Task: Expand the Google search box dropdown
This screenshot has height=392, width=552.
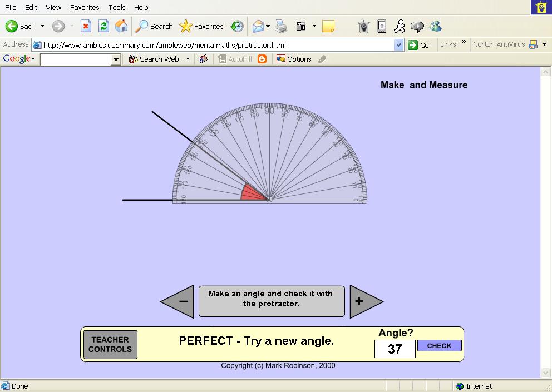Action: point(116,59)
